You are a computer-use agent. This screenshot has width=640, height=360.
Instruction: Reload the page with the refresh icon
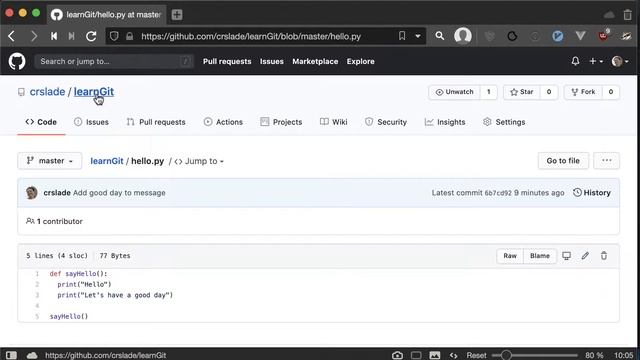point(91,36)
